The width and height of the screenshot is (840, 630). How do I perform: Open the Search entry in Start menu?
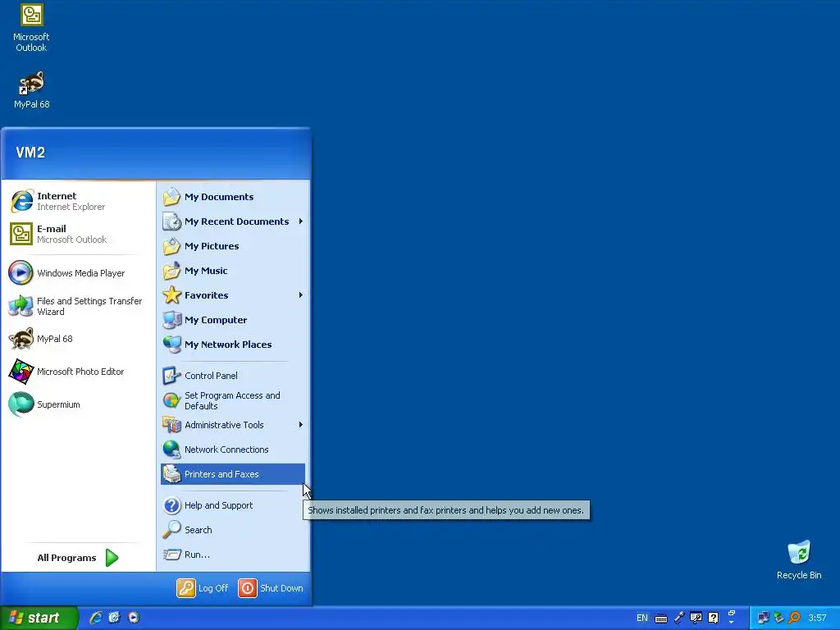pyautogui.click(x=232, y=530)
